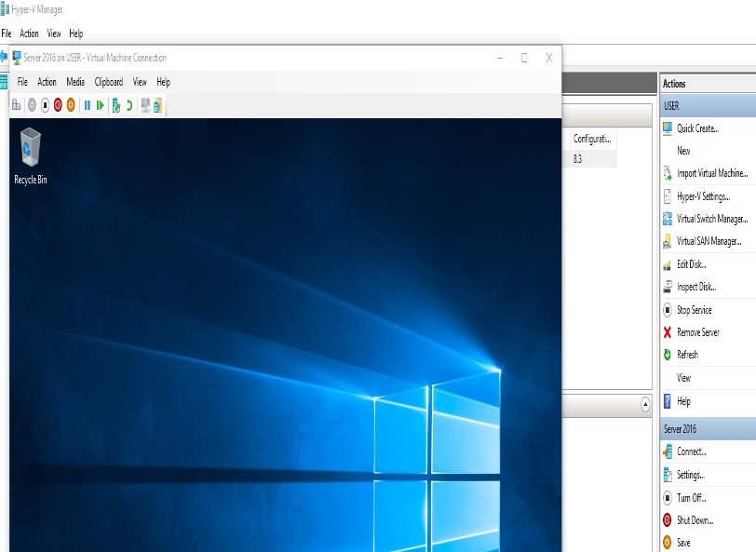Click the Quick Create monitor icon

668,128
